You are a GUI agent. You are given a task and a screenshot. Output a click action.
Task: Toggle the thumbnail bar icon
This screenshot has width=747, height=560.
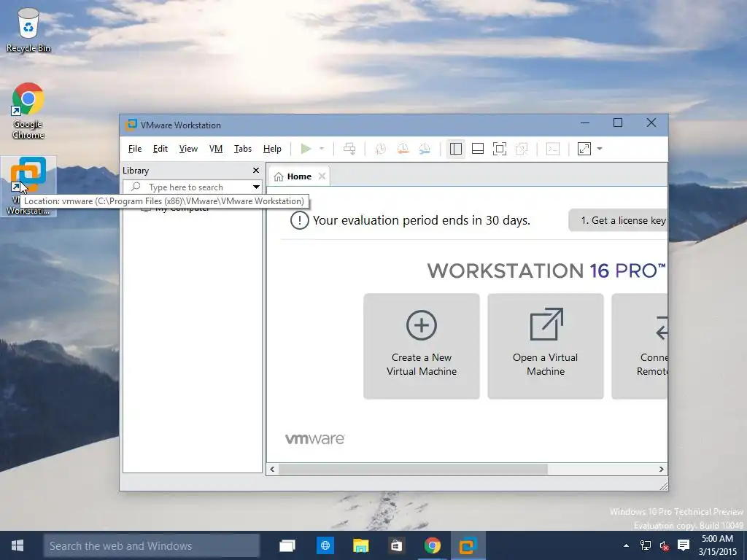pos(477,149)
